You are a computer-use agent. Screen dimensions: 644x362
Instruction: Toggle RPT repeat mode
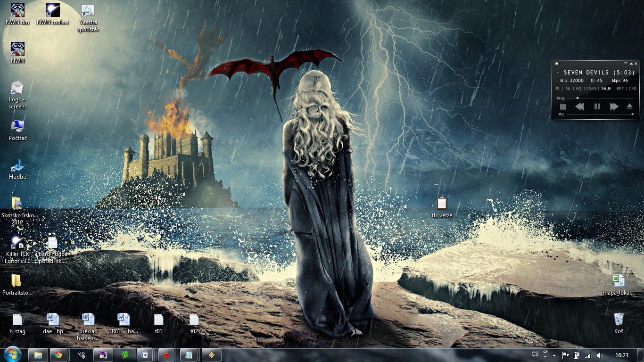pyautogui.click(x=620, y=89)
